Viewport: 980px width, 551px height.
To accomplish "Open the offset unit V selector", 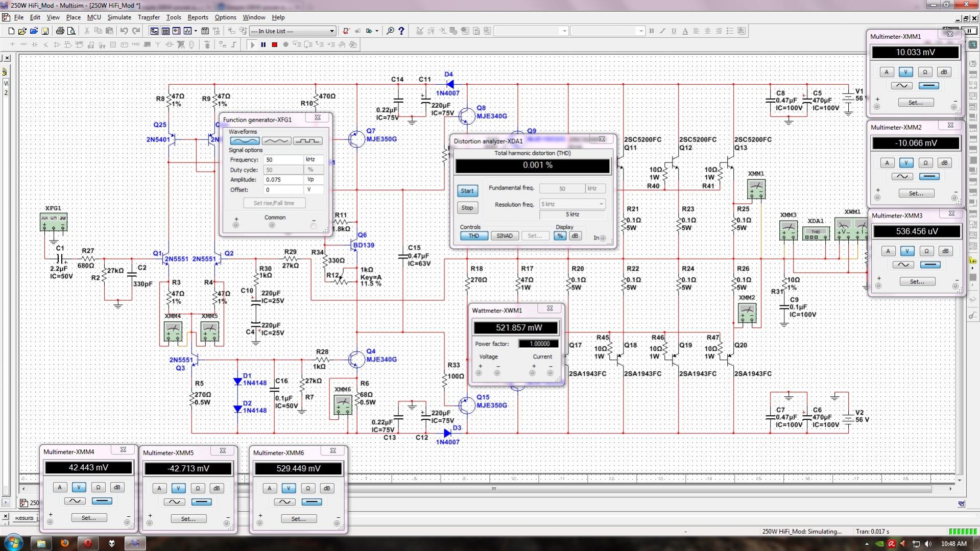I will (x=314, y=190).
